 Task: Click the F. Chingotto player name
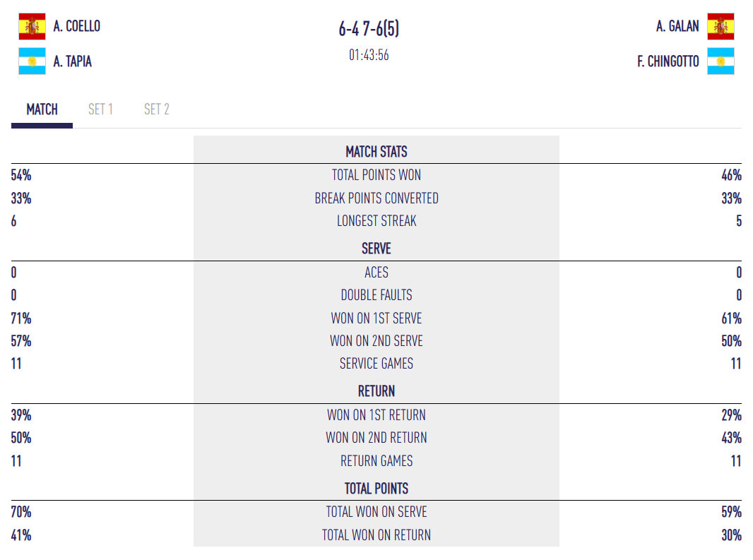[668, 61]
